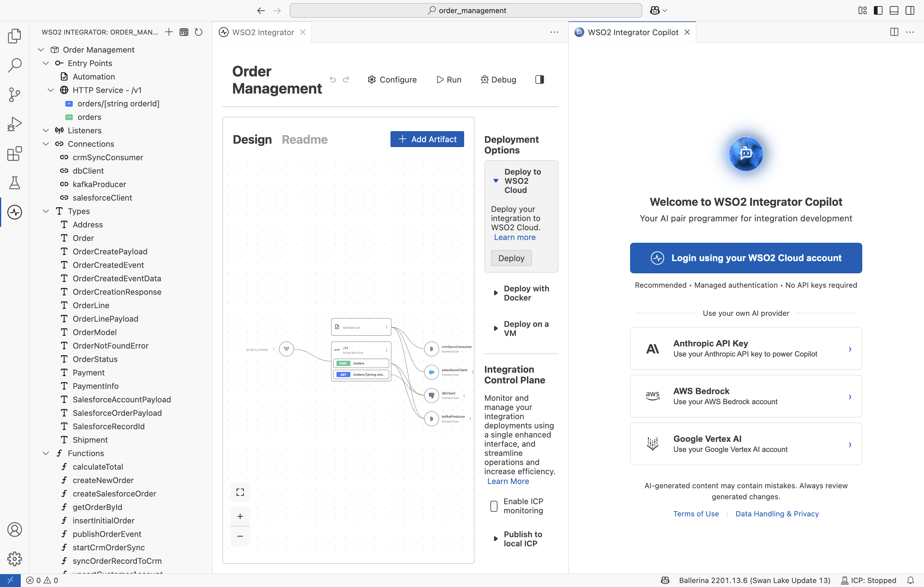This screenshot has height=587, width=924.
Task: Select the WSO2 Integrator Copilot tab
Action: pyautogui.click(x=633, y=32)
